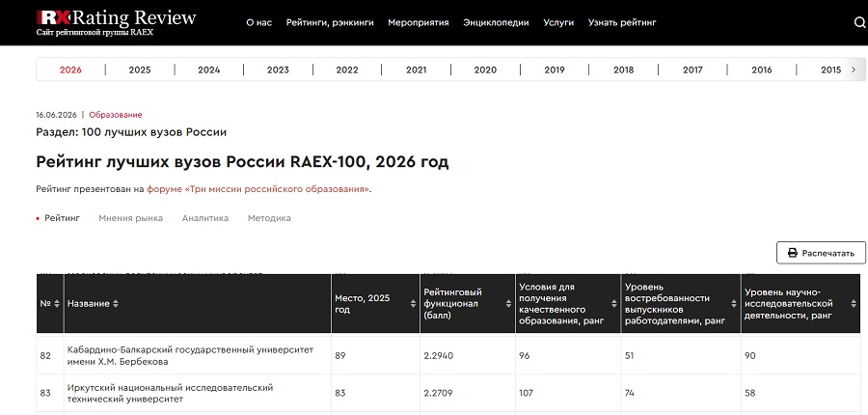
Task: Select the 2015 year tab
Action: [x=831, y=69]
